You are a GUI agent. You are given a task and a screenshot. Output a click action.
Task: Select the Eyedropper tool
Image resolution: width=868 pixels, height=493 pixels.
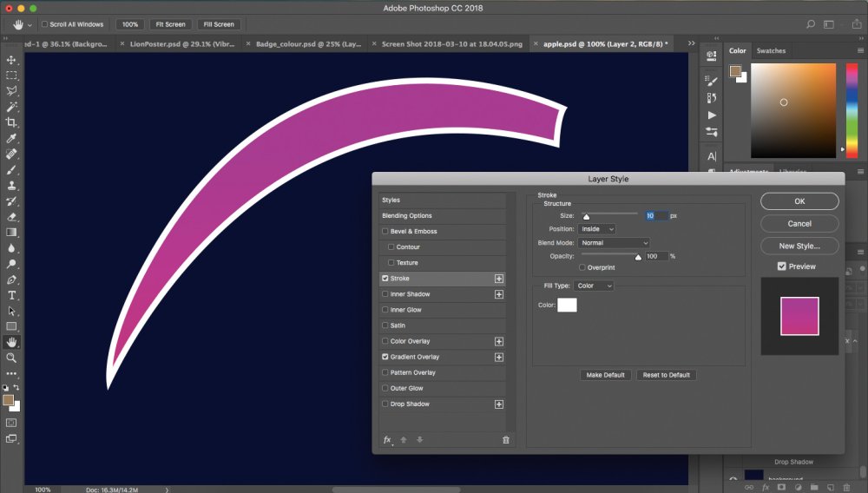11,138
